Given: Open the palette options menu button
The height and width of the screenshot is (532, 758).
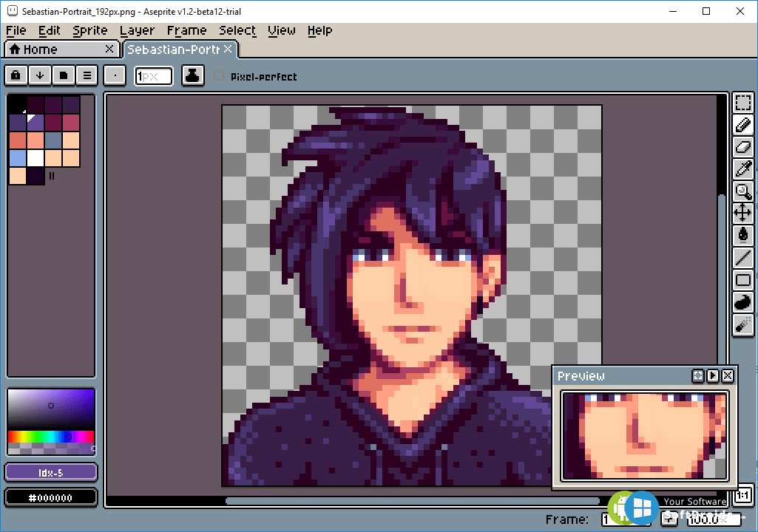Looking at the screenshot, I should pyautogui.click(x=87, y=75).
